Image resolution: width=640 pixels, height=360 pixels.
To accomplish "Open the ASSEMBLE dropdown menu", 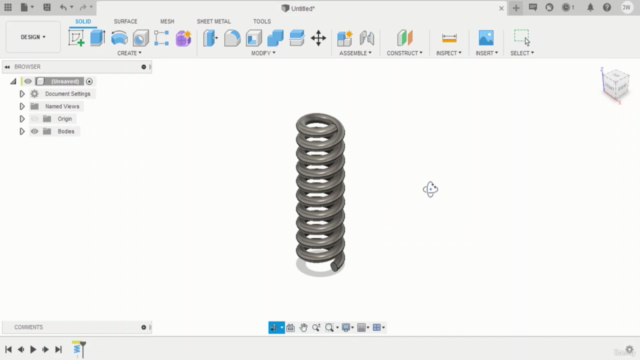I will pyautogui.click(x=356, y=53).
